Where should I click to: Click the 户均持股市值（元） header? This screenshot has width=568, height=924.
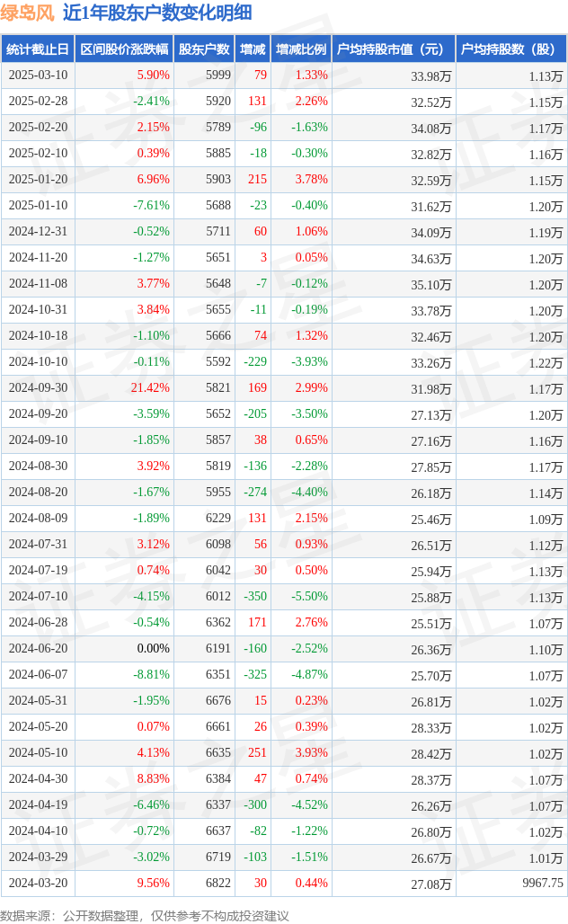pos(394,49)
